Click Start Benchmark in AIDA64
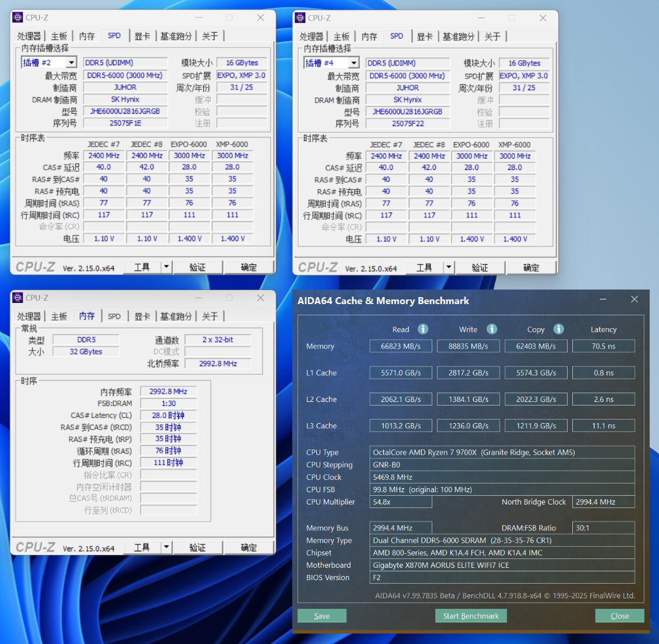659x644 pixels. [x=471, y=616]
